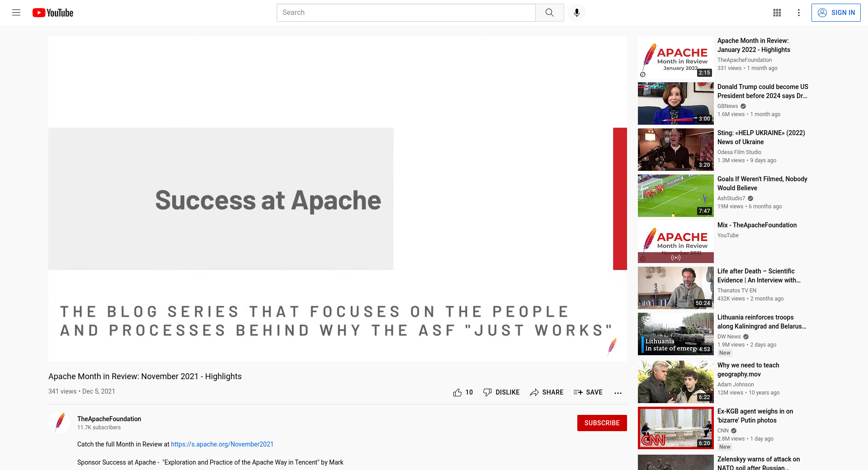The height and width of the screenshot is (470, 868).
Task: Click Adam Johnson channel name
Action: 736,385
